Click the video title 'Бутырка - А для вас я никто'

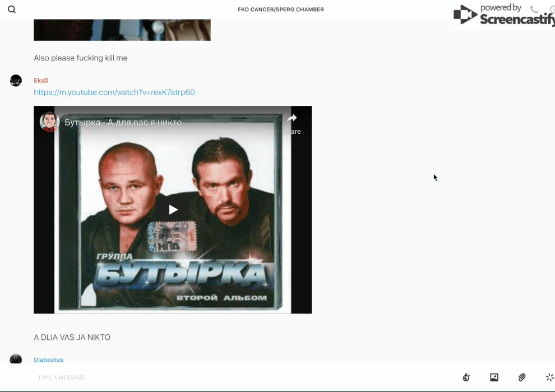(123, 122)
